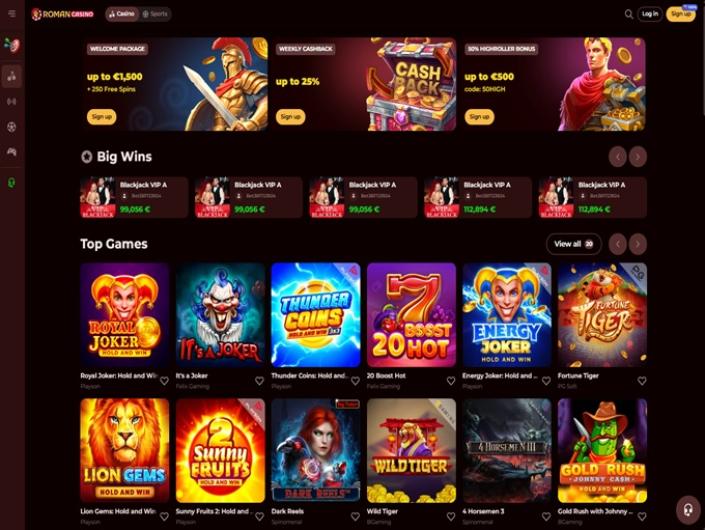This screenshot has height=530, width=705.
Task: Add Fortune Tiger to favorites via the heart
Action: 642,381
